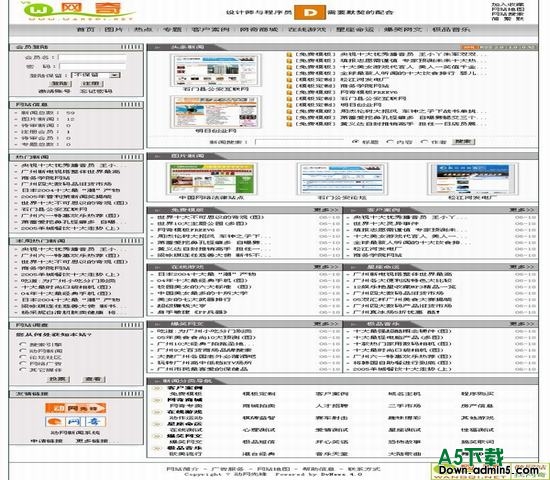Open 极品音乐 in the navigation bar
The image size is (550, 480).
click(x=451, y=29)
